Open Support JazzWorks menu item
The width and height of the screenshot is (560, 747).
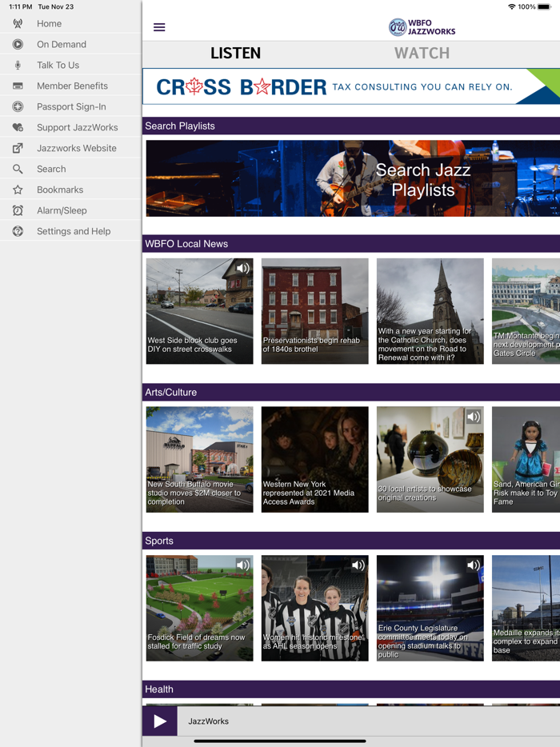coord(77,128)
